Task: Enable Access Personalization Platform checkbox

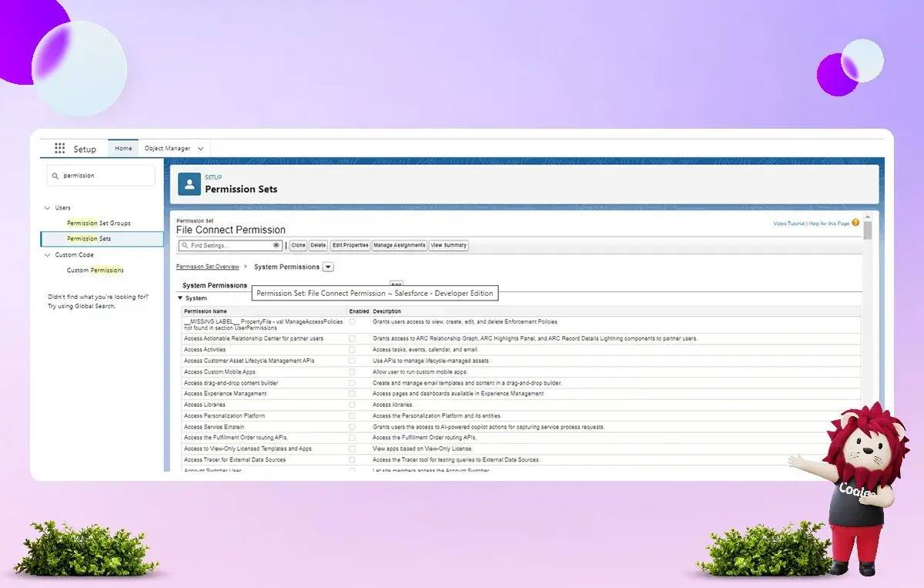Action: coord(352,416)
